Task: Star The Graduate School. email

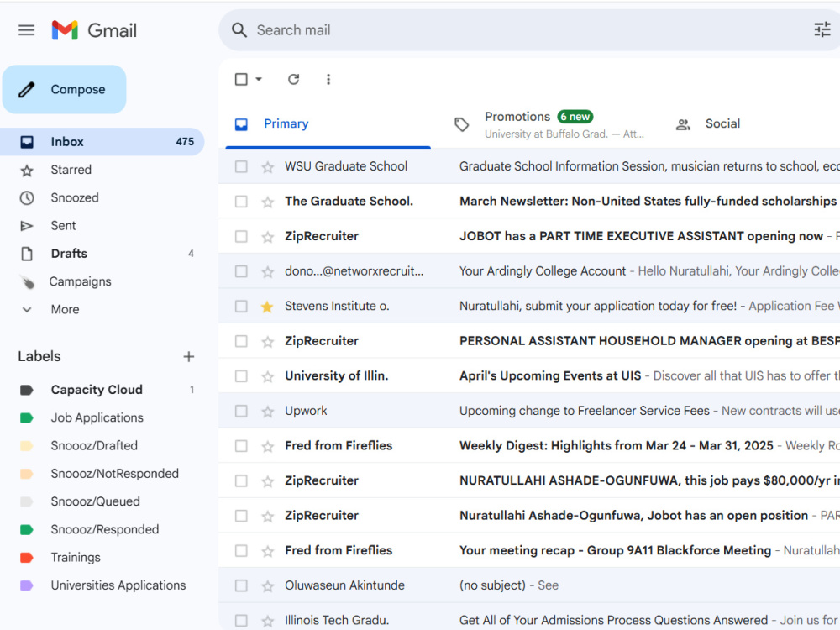Action: pyautogui.click(x=267, y=202)
